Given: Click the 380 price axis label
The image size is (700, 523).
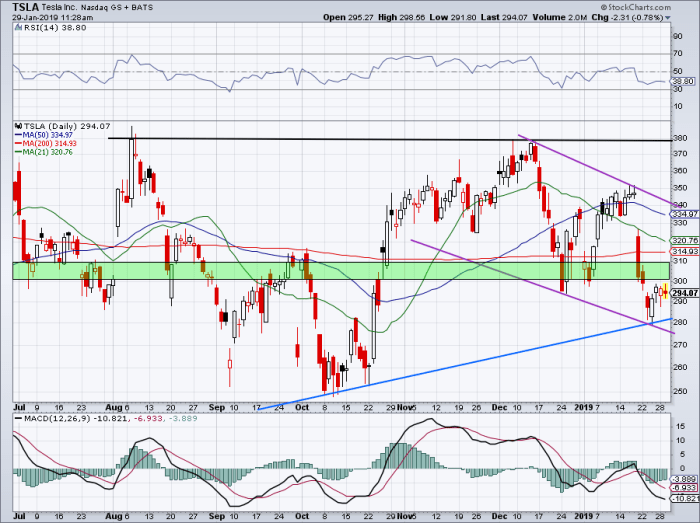Looking at the screenshot, I should pos(680,138).
